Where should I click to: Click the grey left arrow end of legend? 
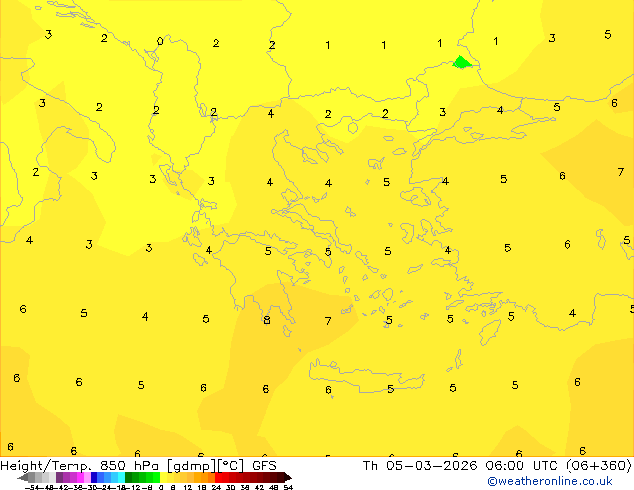click(x=23, y=477)
